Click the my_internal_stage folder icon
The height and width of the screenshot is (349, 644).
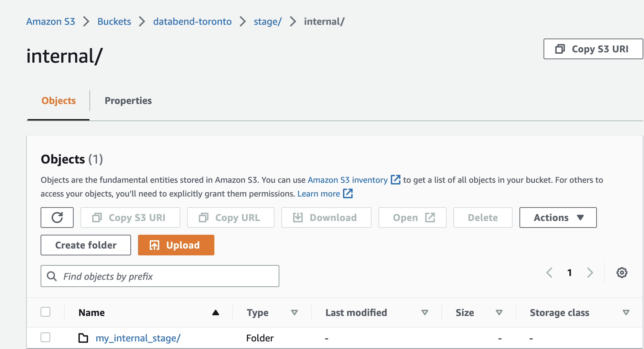pos(83,338)
